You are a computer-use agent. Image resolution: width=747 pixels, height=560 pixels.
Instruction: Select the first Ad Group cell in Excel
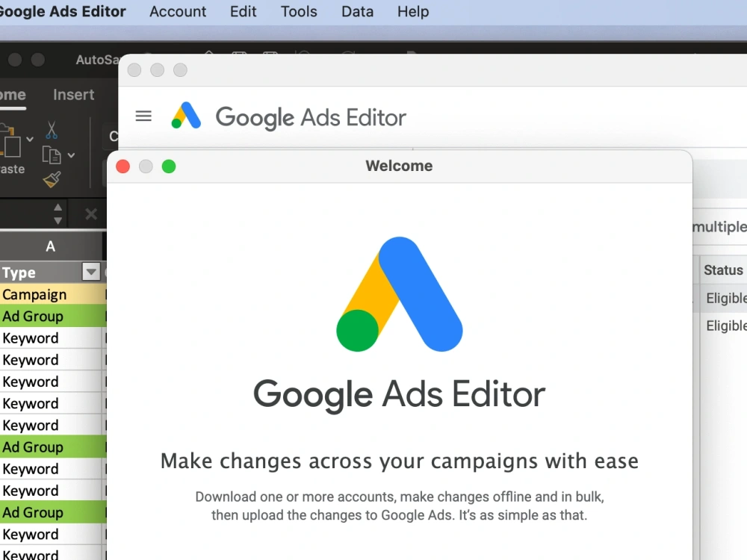[x=51, y=316]
